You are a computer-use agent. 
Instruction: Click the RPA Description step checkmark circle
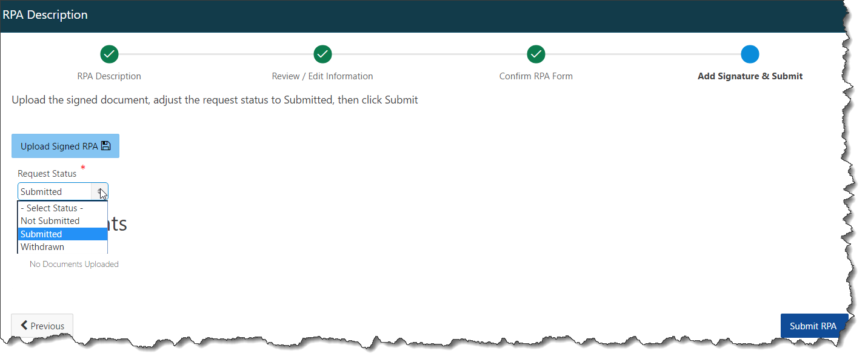[109, 54]
